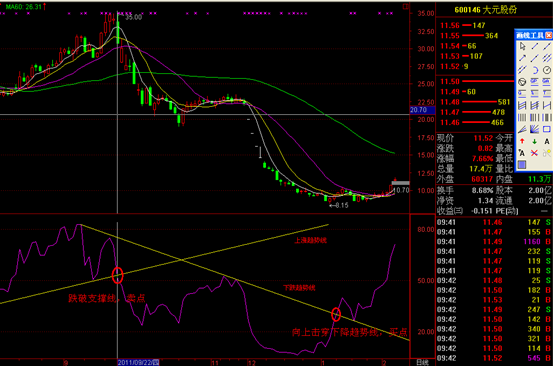Click the small red box icon atop the chart
Viewport: 553px width, 367px height.
(x=406, y=6)
